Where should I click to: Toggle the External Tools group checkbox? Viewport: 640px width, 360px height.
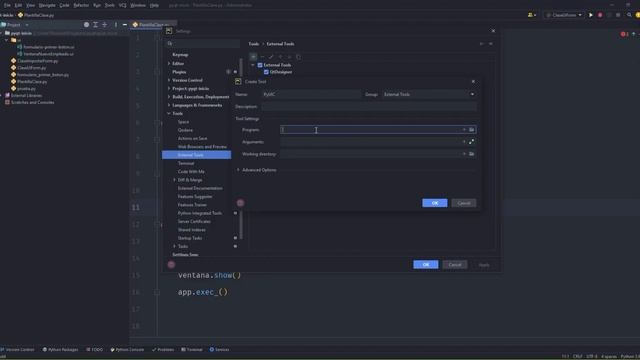click(x=260, y=65)
